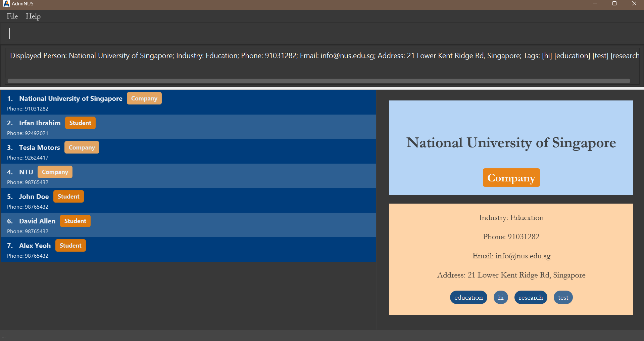Select Tesla Motors list entry
The image size is (644, 341).
tap(188, 152)
